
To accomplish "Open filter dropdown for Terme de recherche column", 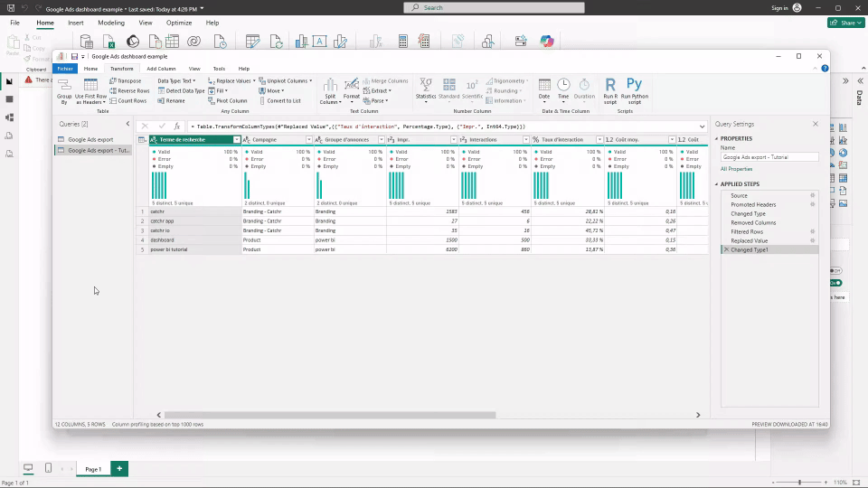I will pyautogui.click(x=236, y=139).
